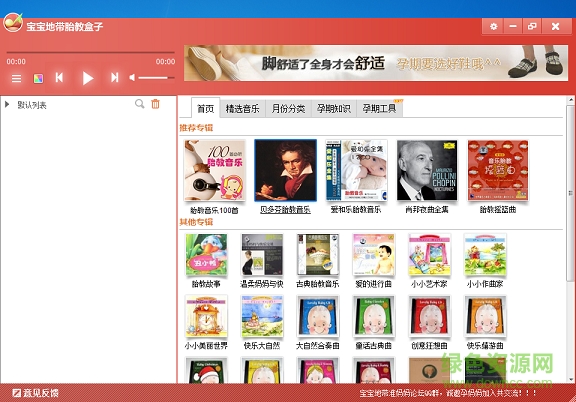Open the 胎教故事 duck album cover

tap(206, 255)
